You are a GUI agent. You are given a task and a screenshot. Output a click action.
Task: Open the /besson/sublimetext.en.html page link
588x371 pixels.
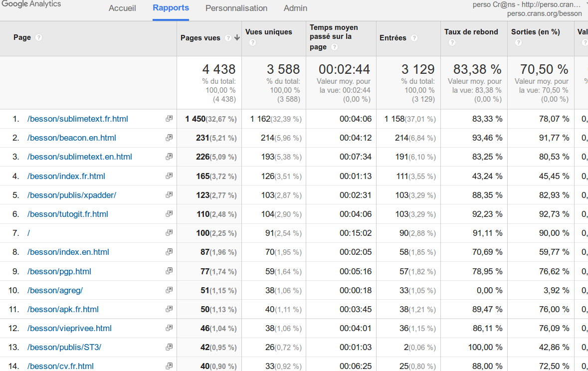pyautogui.click(x=80, y=157)
